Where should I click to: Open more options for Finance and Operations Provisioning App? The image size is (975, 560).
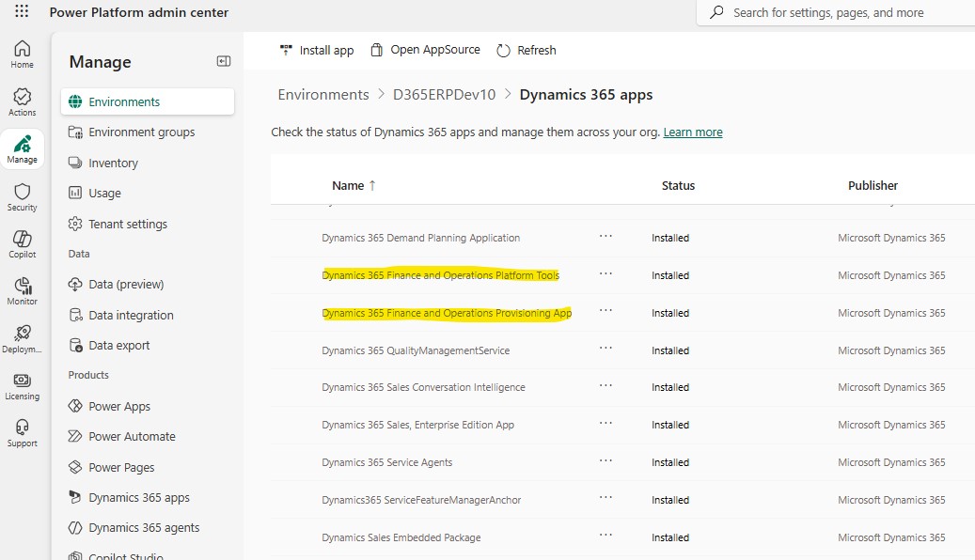(605, 311)
